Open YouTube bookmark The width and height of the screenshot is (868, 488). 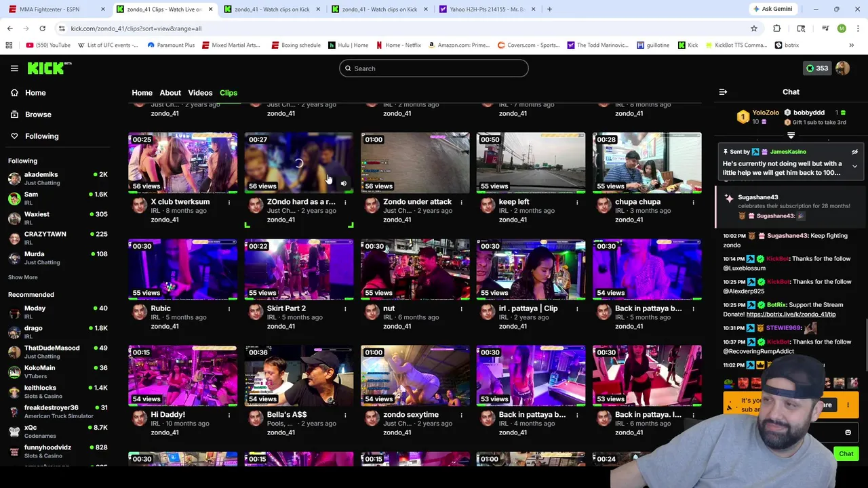tap(48, 45)
